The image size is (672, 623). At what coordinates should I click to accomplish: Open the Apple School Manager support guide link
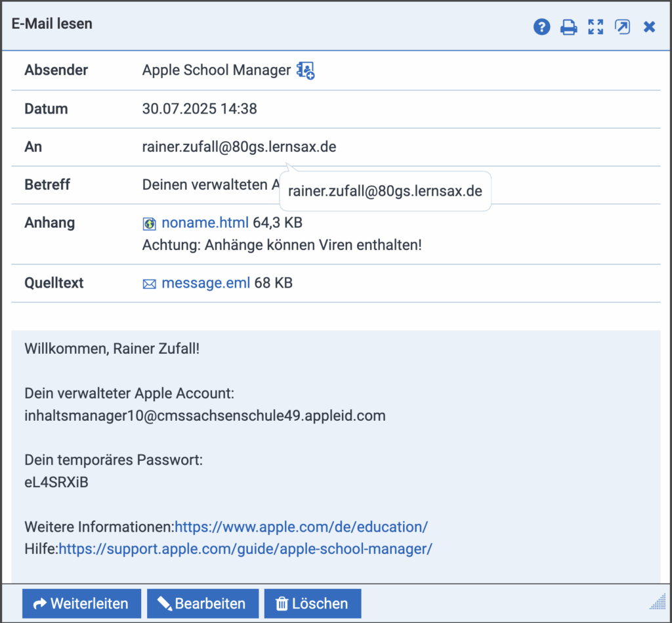click(245, 549)
